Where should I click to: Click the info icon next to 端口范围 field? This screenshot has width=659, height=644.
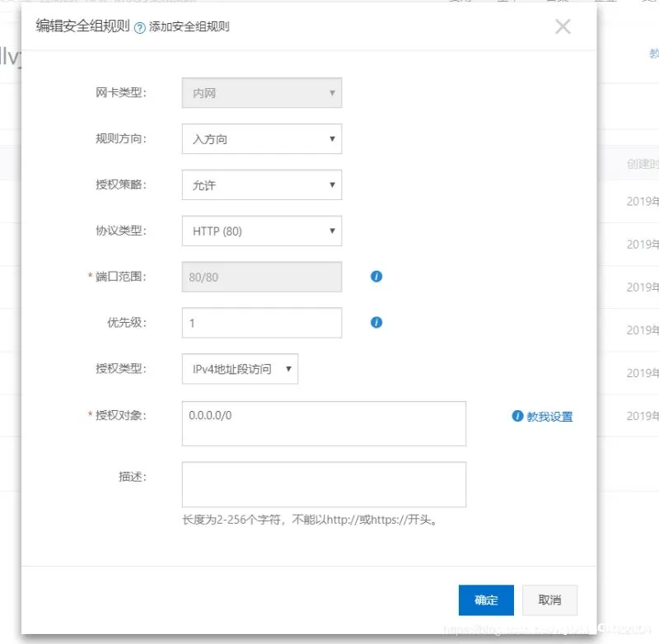tap(376, 277)
